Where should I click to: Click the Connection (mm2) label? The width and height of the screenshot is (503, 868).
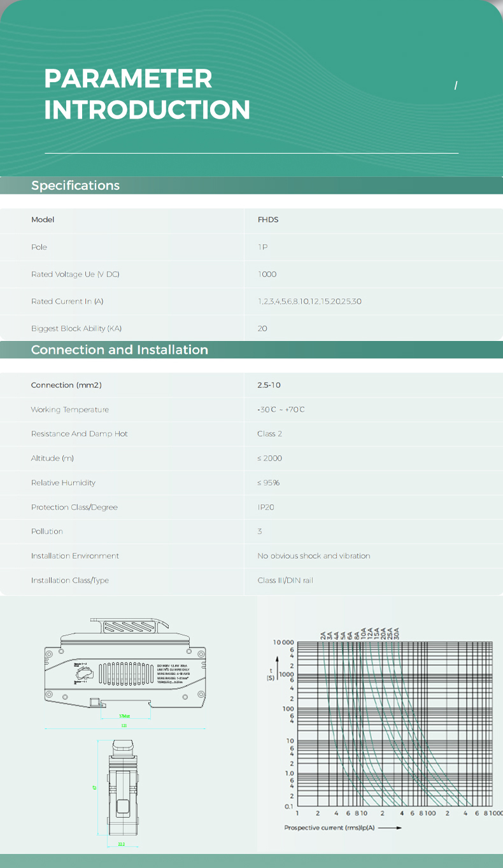66,386
